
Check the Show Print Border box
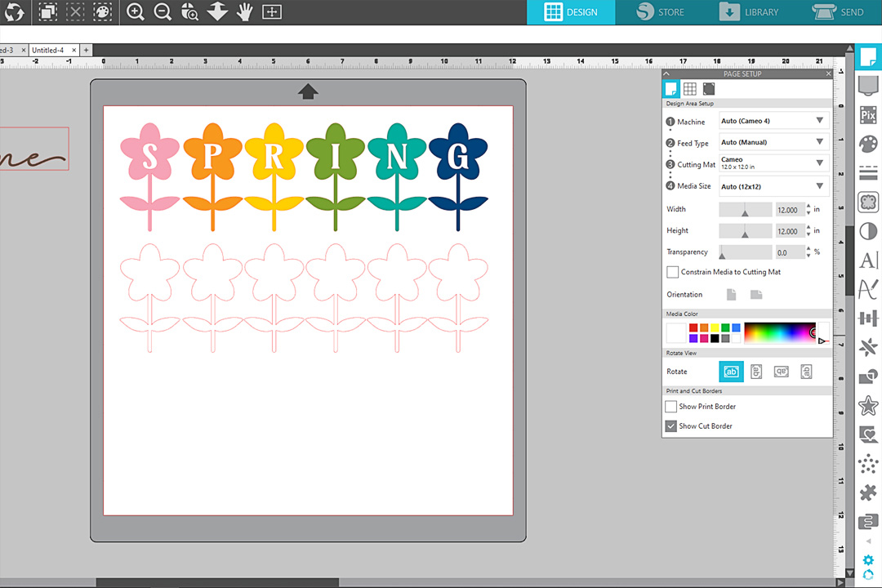coord(671,407)
